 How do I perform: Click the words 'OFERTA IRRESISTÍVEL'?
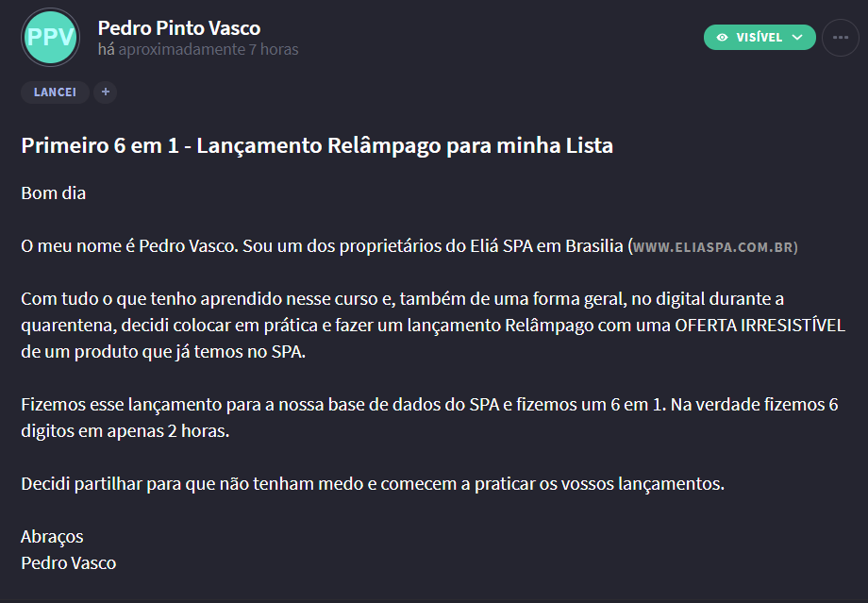click(x=759, y=325)
